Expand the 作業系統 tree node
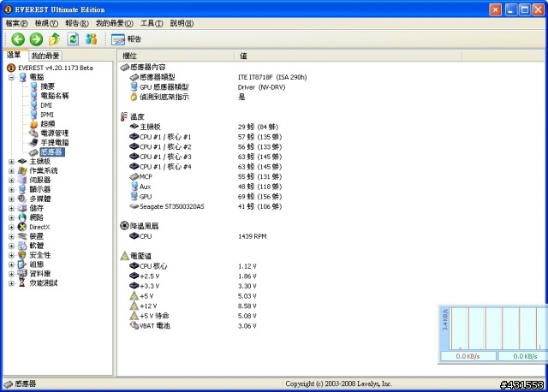The image size is (548, 392). pos(11,171)
